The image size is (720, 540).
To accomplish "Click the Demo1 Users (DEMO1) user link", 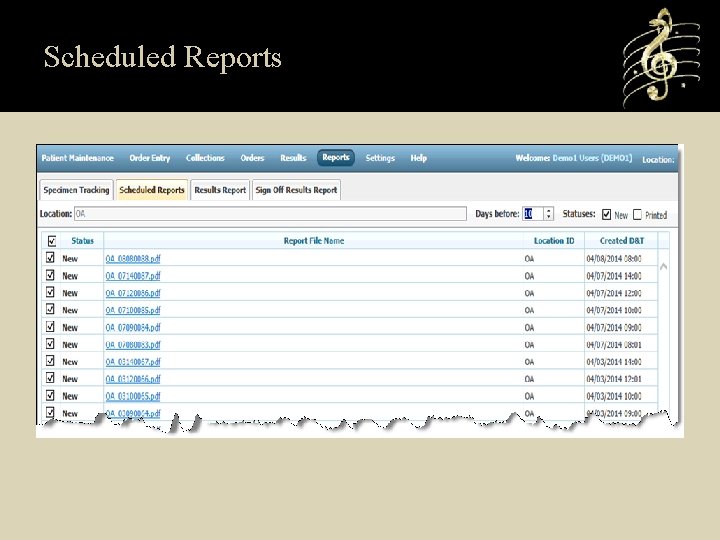I will pos(592,158).
